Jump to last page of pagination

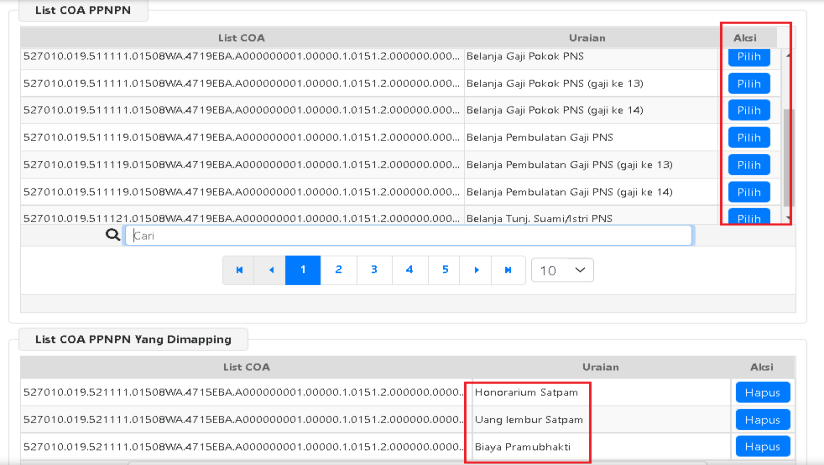coord(509,270)
